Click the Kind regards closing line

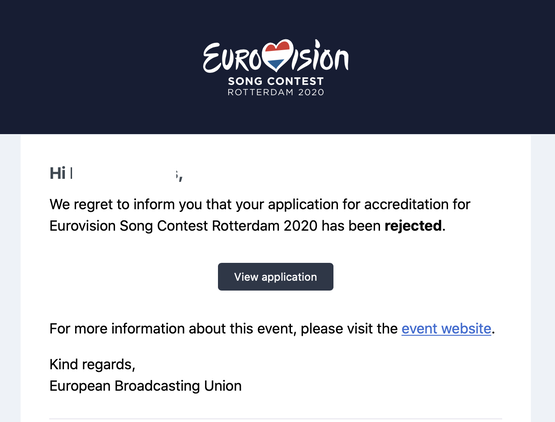[92, 364]
